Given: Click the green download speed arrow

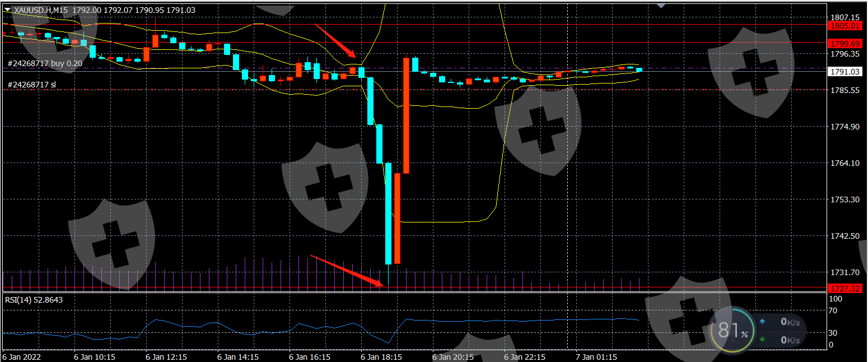Looking at the screenshot, I should coord(762,339).
